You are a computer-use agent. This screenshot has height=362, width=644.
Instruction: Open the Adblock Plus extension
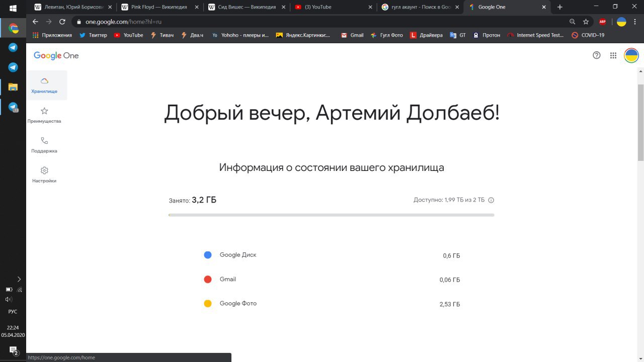(x=603, y=22)
